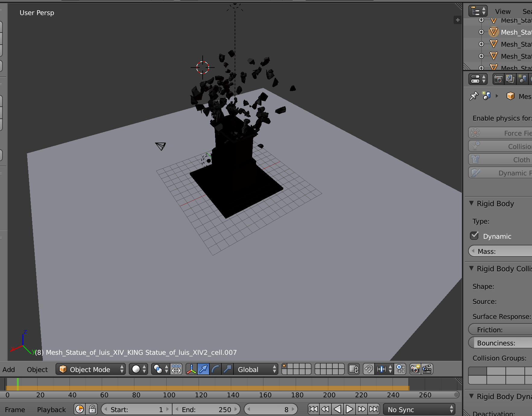This screenshot has width=532, height=416.
Task: Toggle the 3D manipulator axes icon
Action: [x=191, y=369]
